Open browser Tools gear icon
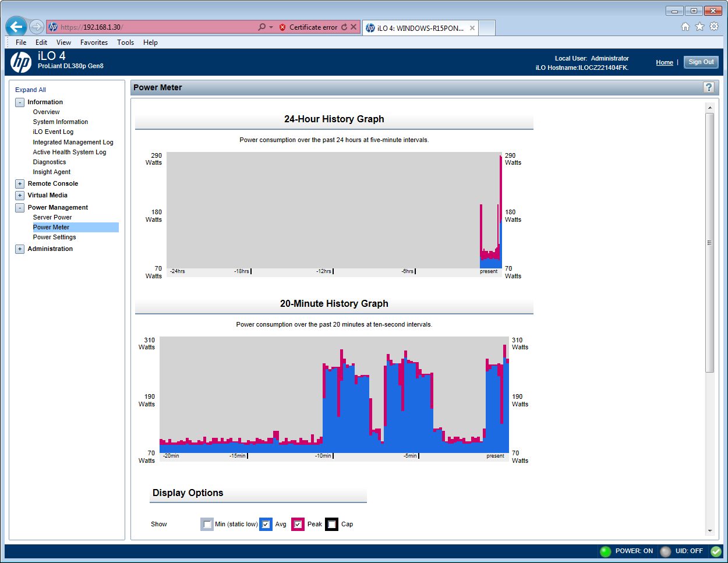This screenshot has width=728, height=563. [714, 27]
